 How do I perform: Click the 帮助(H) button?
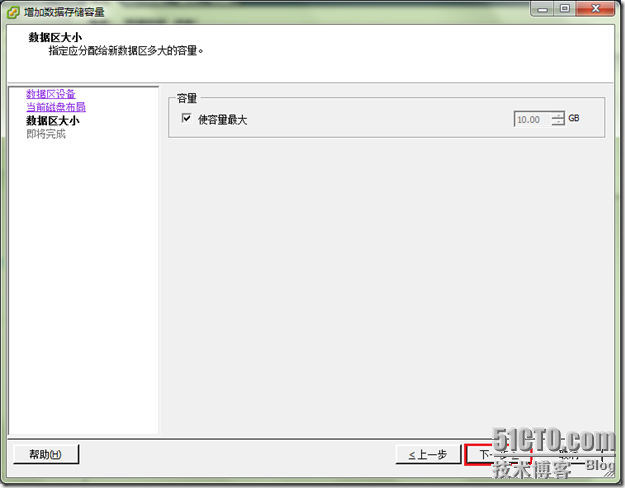click(x=46, y=455)
